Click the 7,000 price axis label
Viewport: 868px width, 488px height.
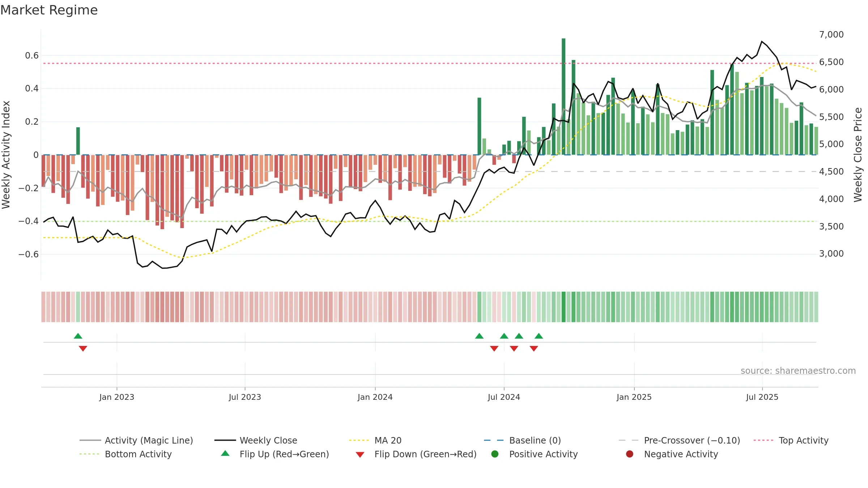831,34
